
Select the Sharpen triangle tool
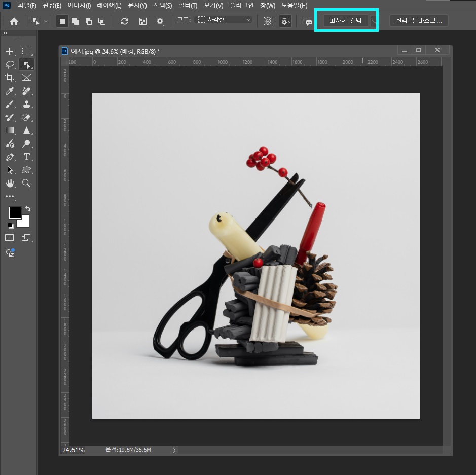point(26,130)
